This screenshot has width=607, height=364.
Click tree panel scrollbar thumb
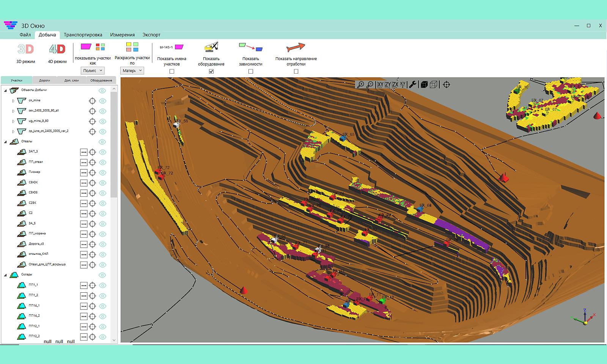[114, 144]
